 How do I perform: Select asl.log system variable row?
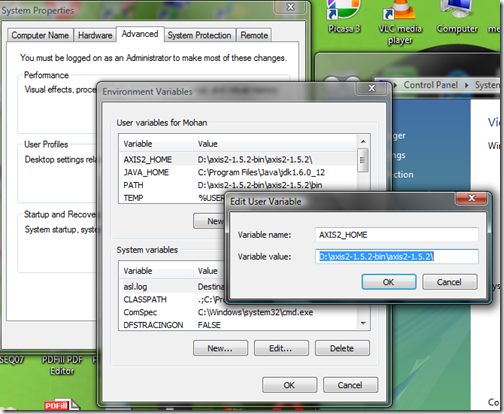pyautogui.click(x=173, y=287)
